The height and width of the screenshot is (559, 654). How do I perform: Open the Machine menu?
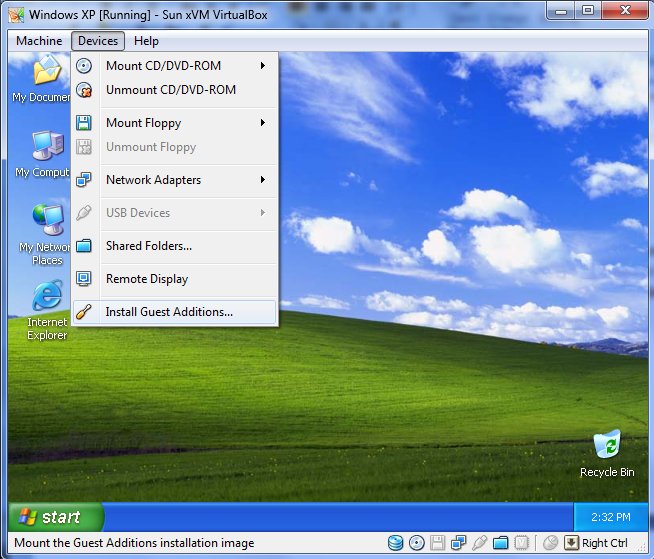tap(39, 41)
